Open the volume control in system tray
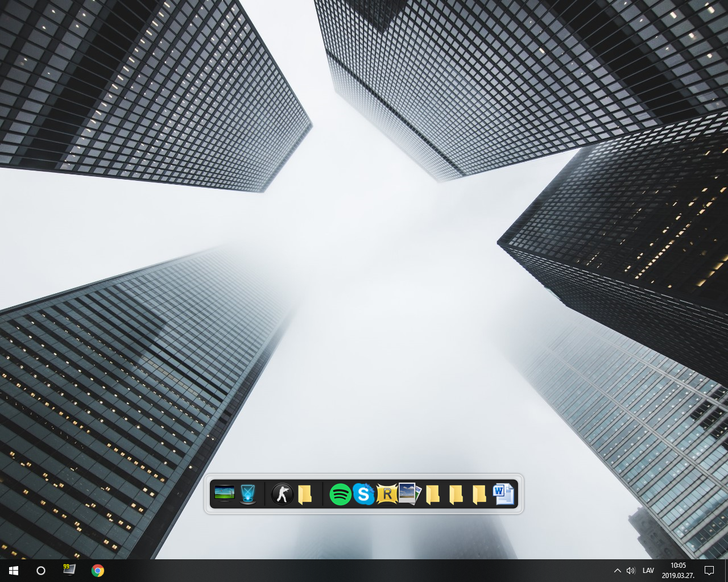 tap(631, 570)
